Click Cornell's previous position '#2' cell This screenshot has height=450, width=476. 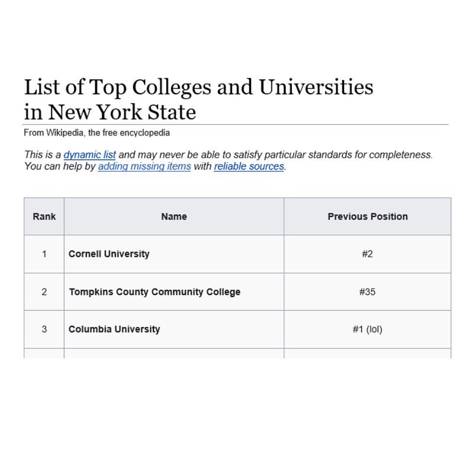click(367, 254)
